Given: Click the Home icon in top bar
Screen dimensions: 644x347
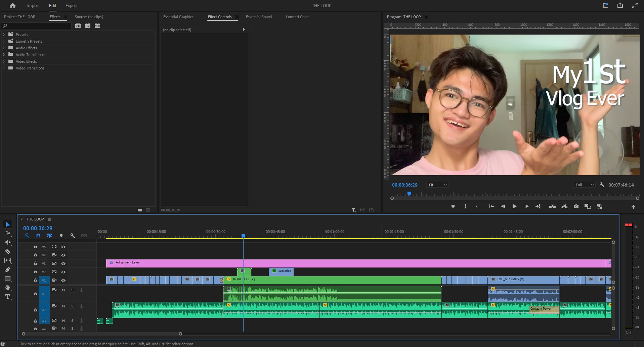Looking at the screenshot, I should 13,6.
